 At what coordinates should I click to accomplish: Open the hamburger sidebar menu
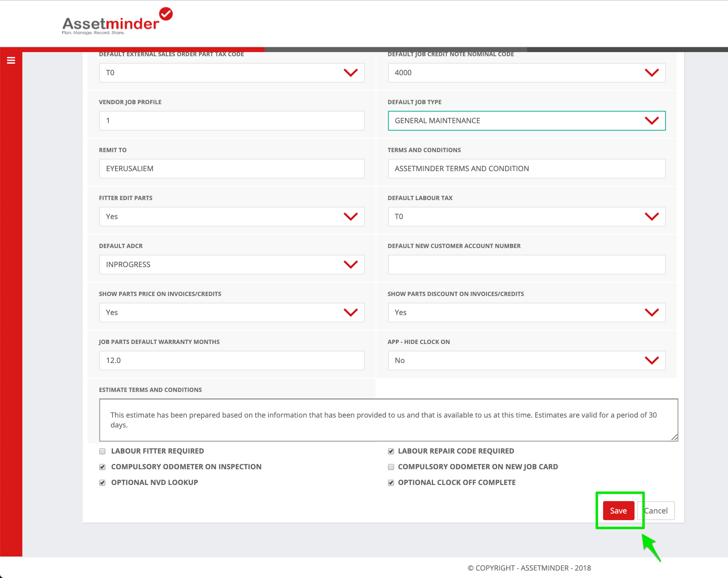[x=11, y=60]
